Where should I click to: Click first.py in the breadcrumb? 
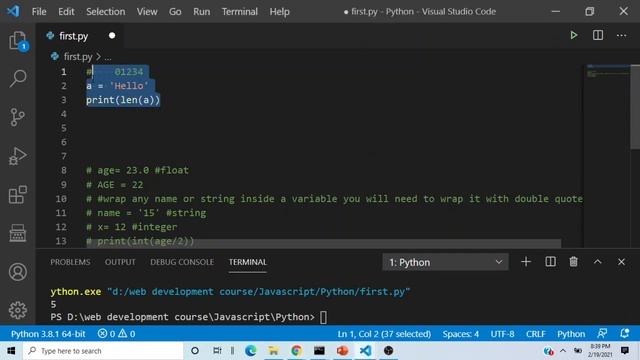(78, 57)
